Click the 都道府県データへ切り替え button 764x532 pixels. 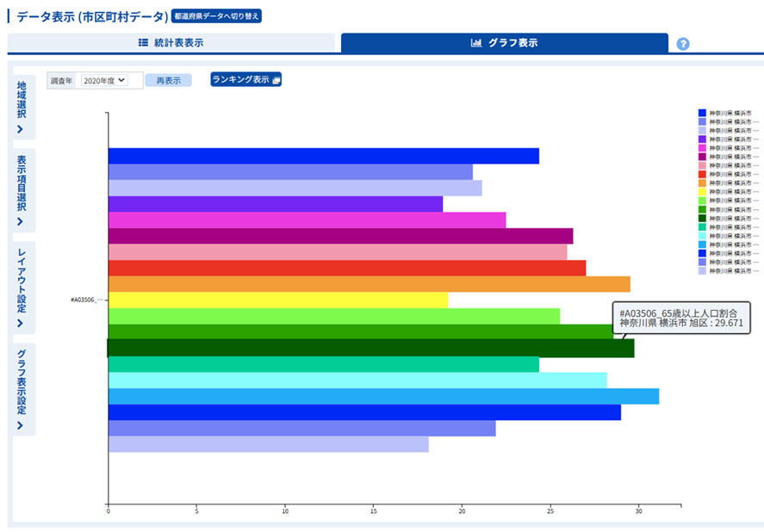215,16
